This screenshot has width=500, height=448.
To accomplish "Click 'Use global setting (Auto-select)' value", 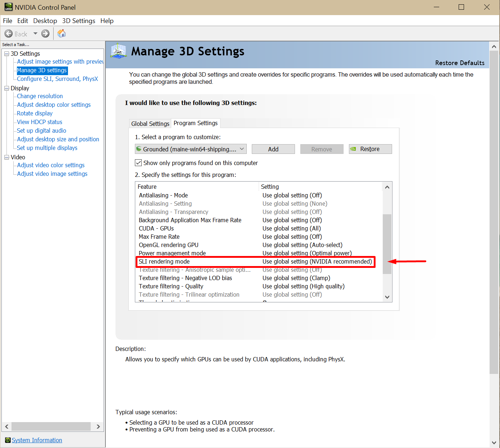I will click(303, 245).
